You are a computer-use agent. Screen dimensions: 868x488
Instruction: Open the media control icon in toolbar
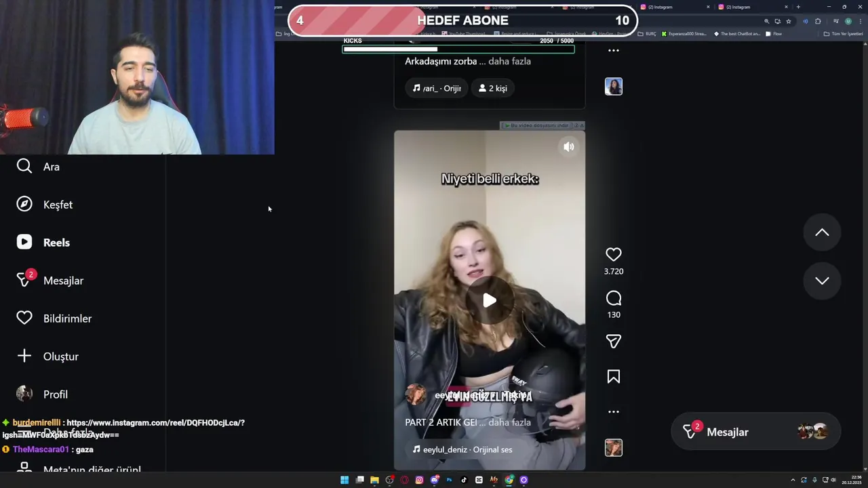[x=836, y=21]
